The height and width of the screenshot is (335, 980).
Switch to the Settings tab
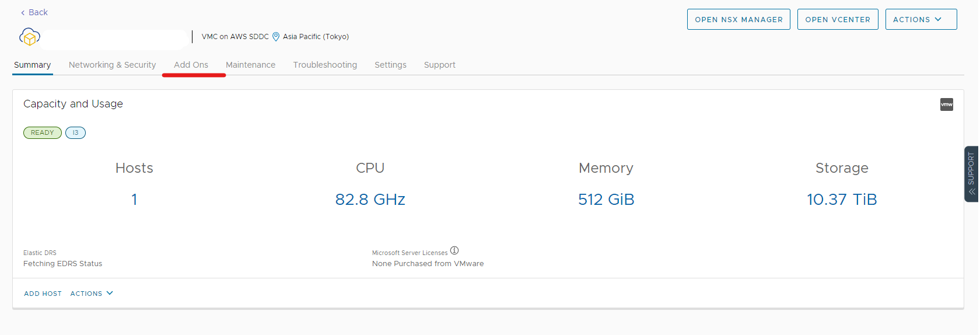(x=390, y=65)
